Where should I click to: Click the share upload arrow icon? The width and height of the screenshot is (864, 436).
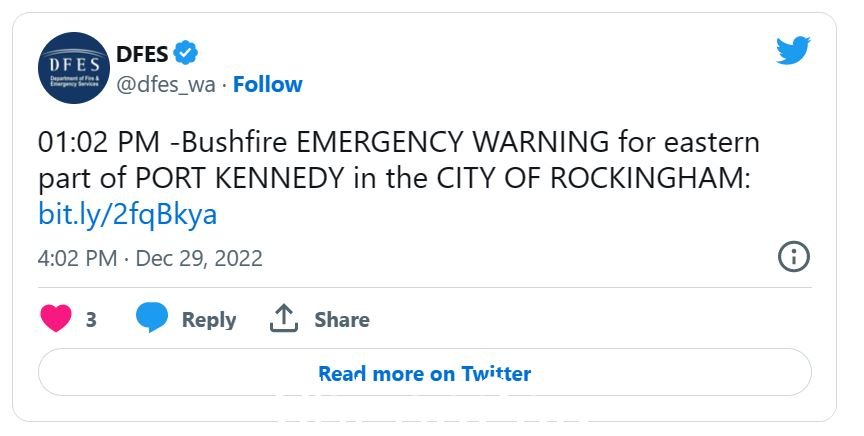[284, 318]
